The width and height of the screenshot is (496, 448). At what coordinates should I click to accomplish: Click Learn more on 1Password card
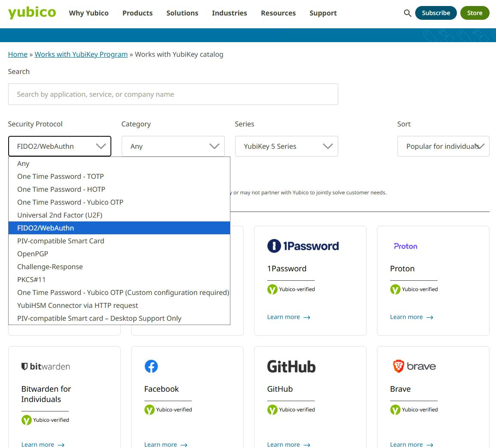pos(288,317)
